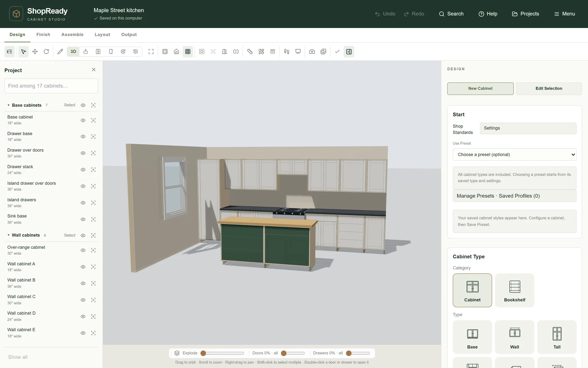Open the Choose a preset dropdown
Viewport: 588px width, 368px height.
coord(514,155)
